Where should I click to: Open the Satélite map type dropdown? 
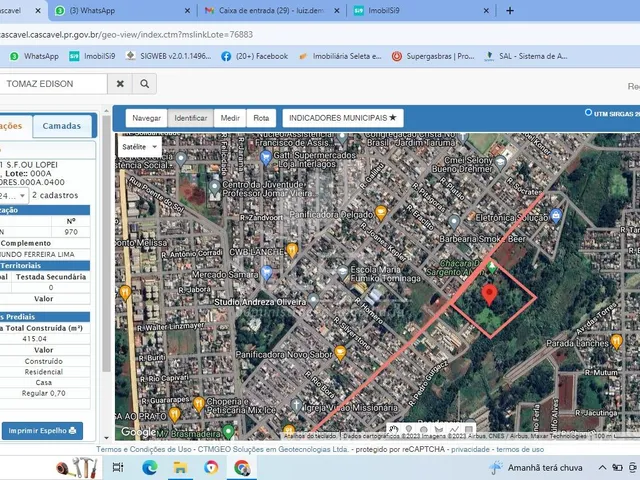tap(140, 147)
